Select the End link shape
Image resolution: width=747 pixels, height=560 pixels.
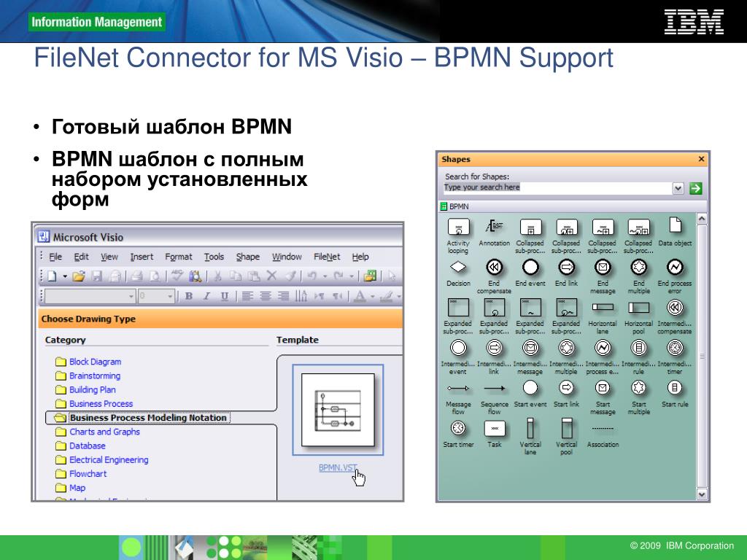pos(566,267)
